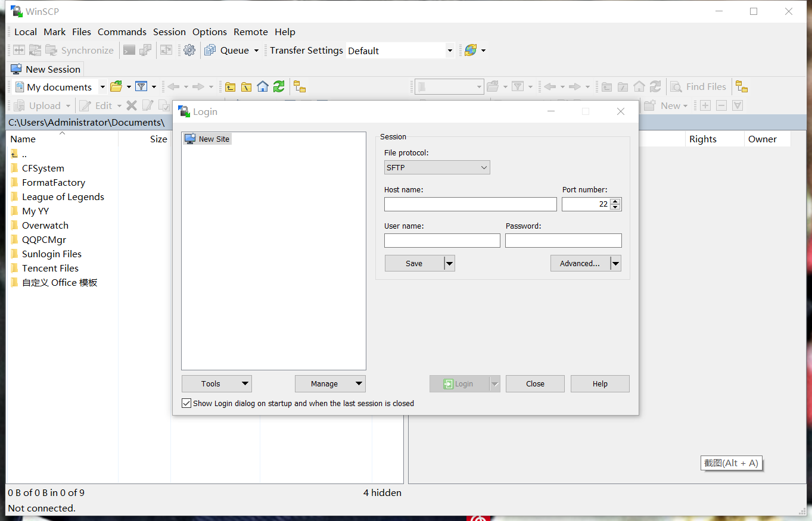
Task: Open the Transfer Settings Default dropdown
Action: [x=450, y=51]
